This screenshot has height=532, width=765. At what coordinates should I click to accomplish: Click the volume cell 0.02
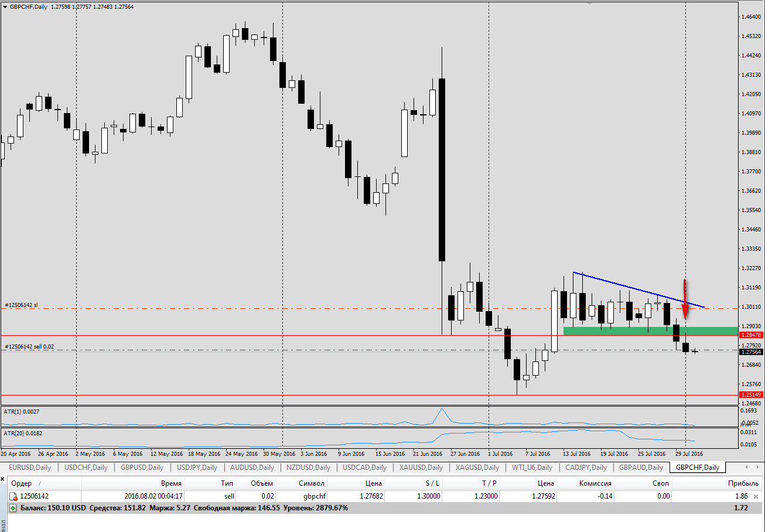[x=267, y=496]
